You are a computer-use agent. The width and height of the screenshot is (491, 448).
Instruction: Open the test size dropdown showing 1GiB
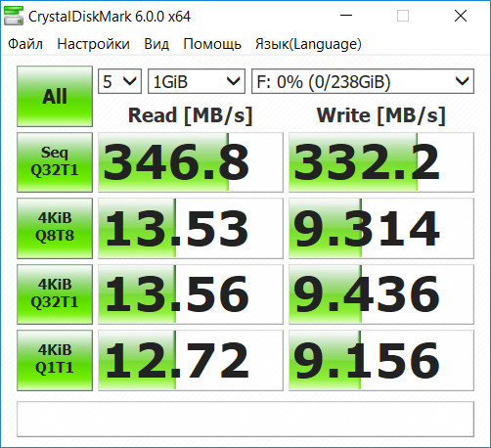(197, 81)
